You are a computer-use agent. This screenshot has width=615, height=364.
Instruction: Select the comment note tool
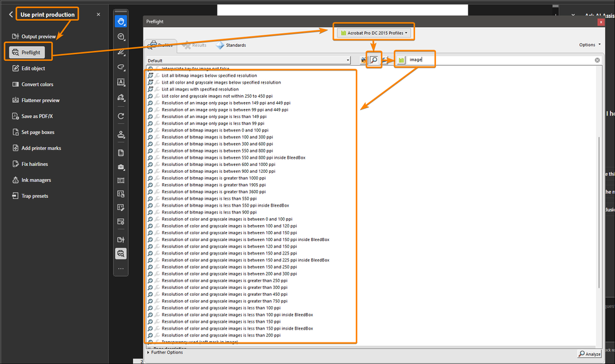[x=121, y=37]
